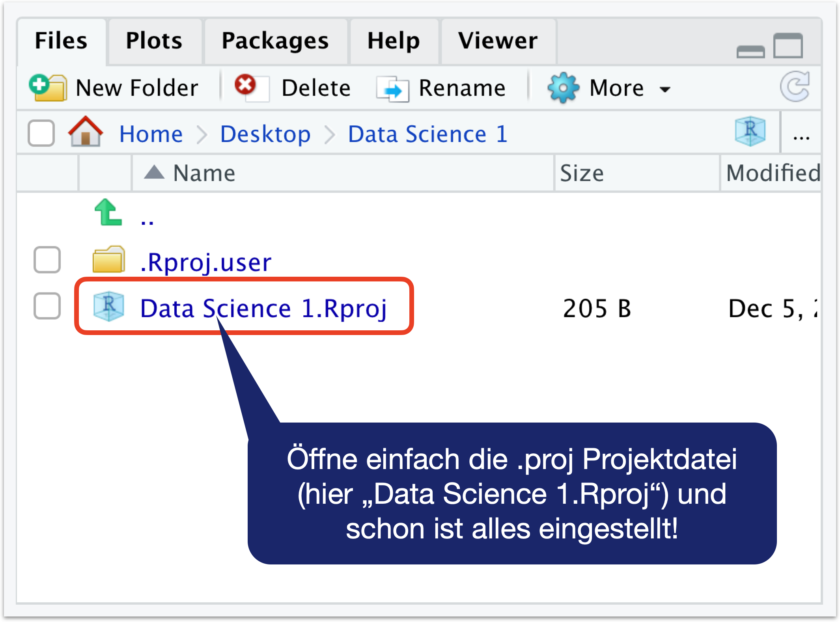Image resolution: width=840 pixels, height=622 pixels.
Task: Click the red Delete icon
Action: click(x=246, y=86)
